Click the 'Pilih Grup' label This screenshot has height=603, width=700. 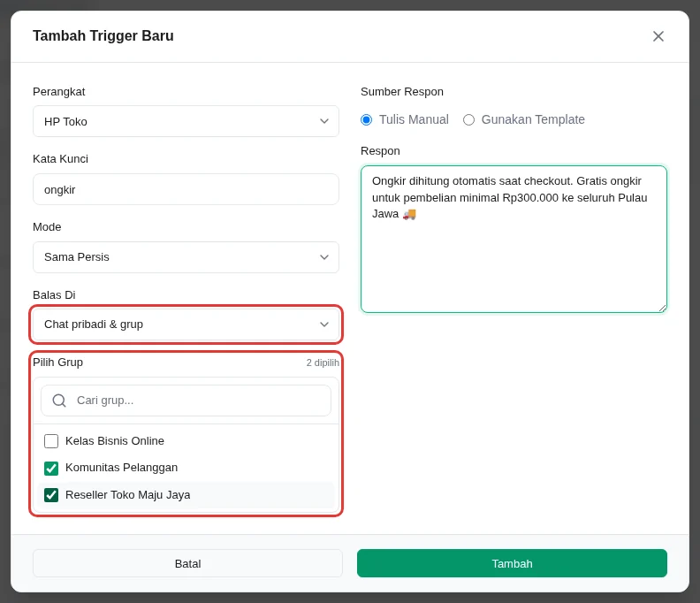pos(57,363)
